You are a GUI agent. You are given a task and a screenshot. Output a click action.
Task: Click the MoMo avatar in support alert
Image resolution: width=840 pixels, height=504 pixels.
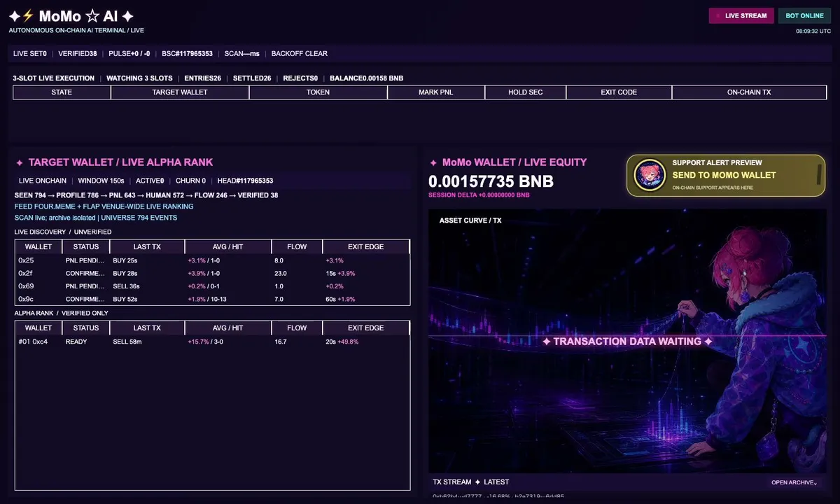click(649, 175)
